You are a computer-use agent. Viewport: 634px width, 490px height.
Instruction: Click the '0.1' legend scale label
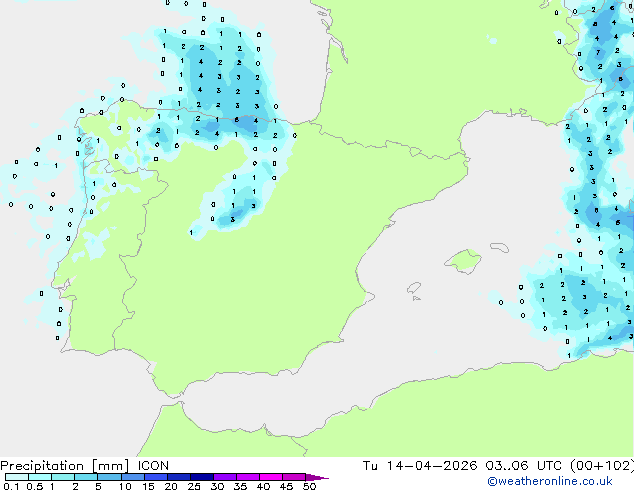click(11, 486)
